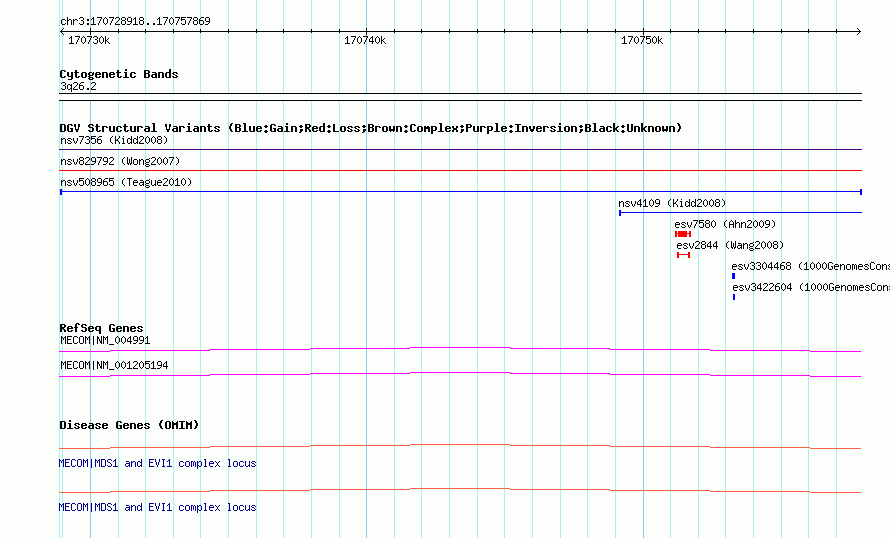
Task: Open RefSeq gene MECOM|NM_001205194
Action: point(114,365)
